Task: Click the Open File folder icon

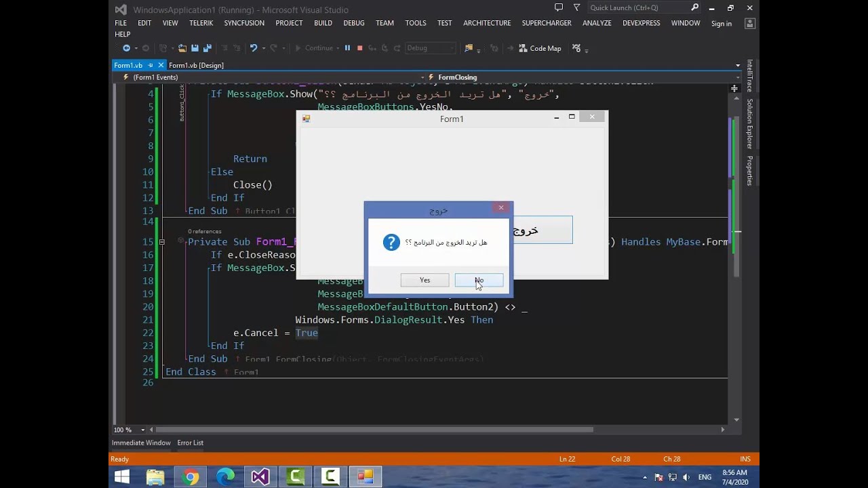Action: pos(182,48)
